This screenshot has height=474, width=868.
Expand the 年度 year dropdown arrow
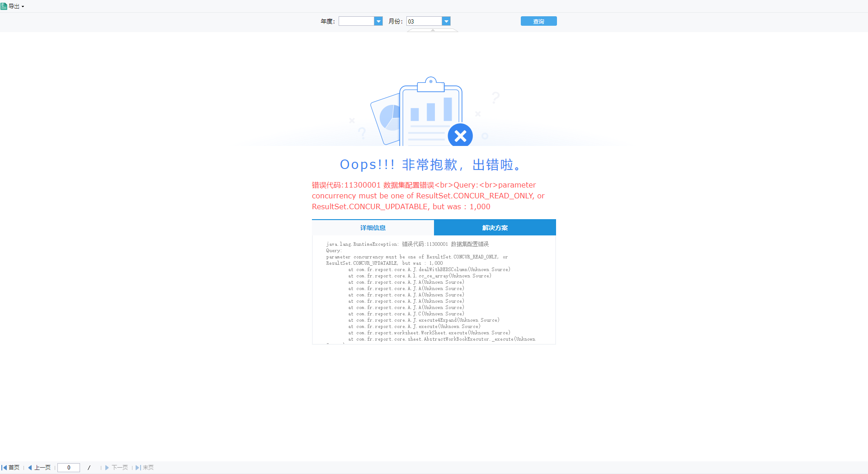click(378, 21)
